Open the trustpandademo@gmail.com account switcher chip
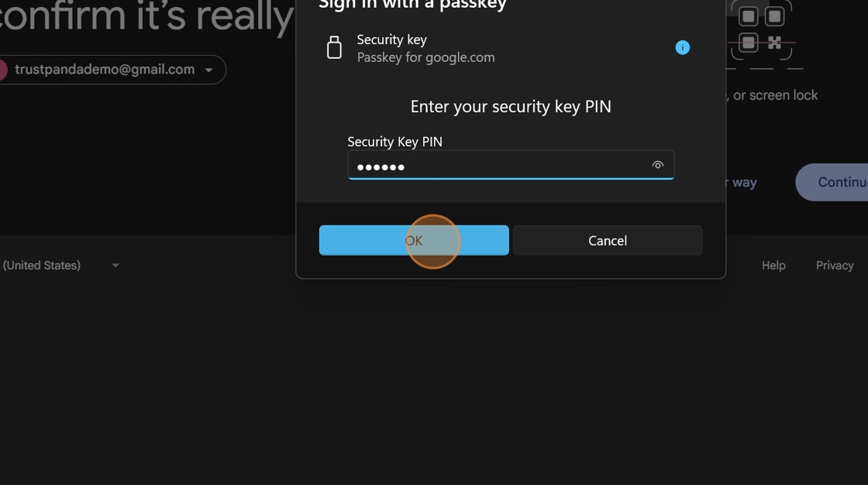Screen dimensions: 868x485 pyautogui.click(x=110, y=70)
